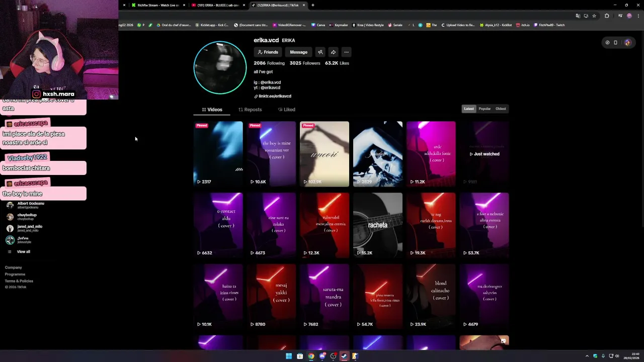The image size is (644, 362).
Task: Open the linktr.ee/erikavcd link
Action: point(273,96)
